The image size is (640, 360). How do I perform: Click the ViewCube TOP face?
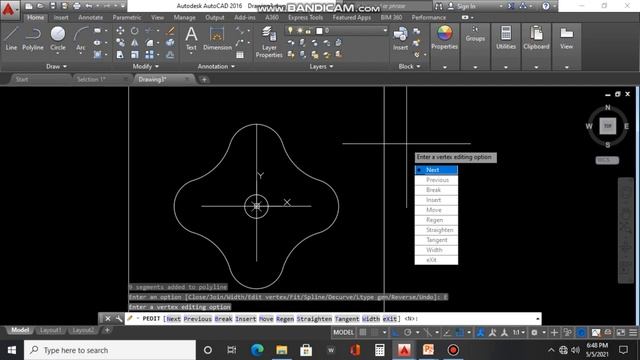click(x=608, y=126)
